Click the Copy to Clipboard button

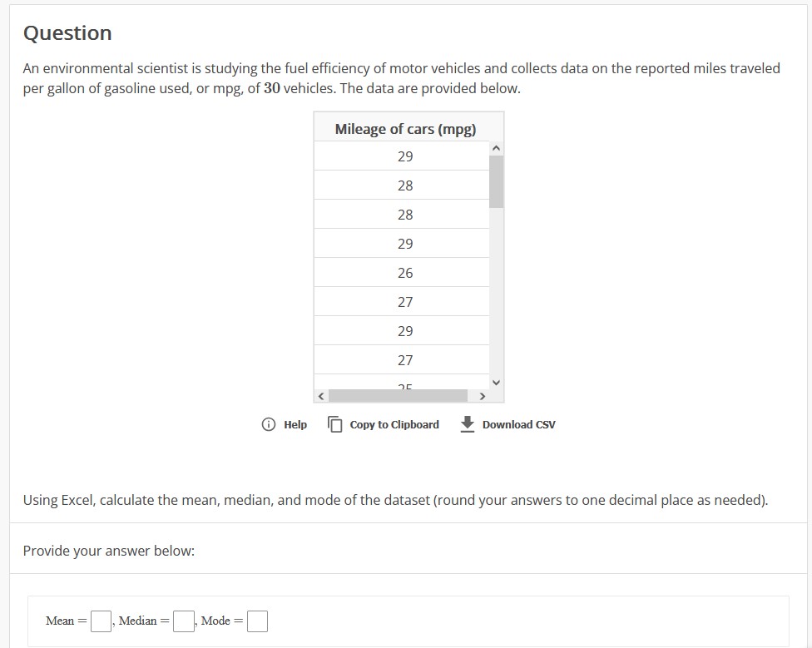click(394, 424)
